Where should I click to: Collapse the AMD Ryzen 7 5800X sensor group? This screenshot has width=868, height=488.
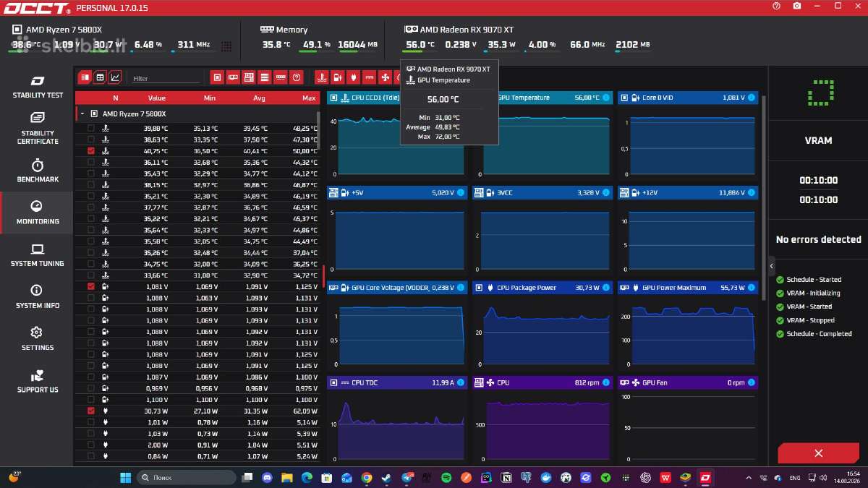coord(82,114)
